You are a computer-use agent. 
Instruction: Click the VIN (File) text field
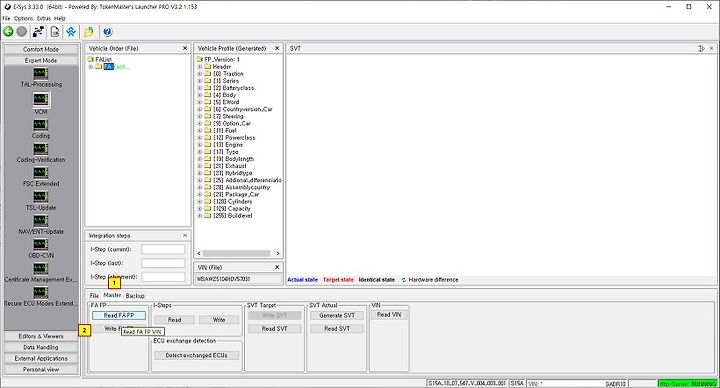238,279
